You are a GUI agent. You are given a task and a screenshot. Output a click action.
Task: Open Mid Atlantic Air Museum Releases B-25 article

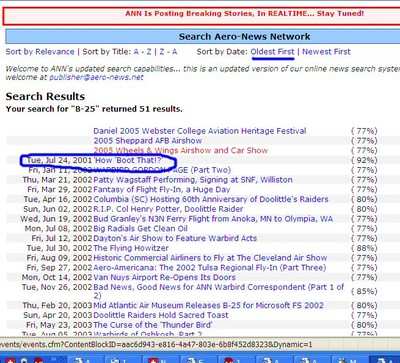[x=209, y=305]
